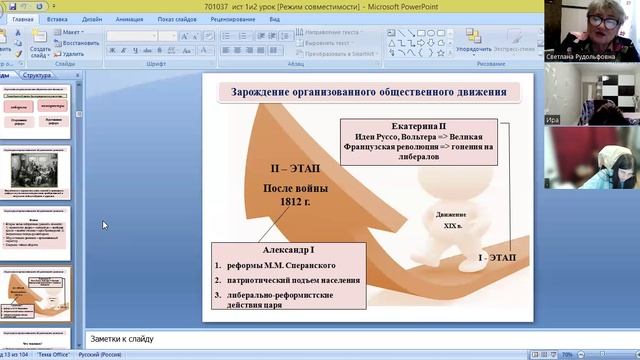Viewport: 640px width, 360px height.
Task: Toggle italic К formatting
Action: (123, 51)
